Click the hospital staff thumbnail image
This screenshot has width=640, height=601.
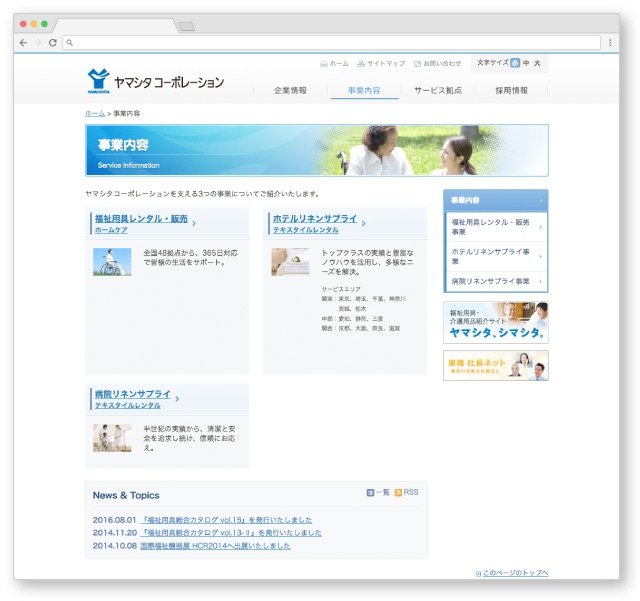pos(112,438)
